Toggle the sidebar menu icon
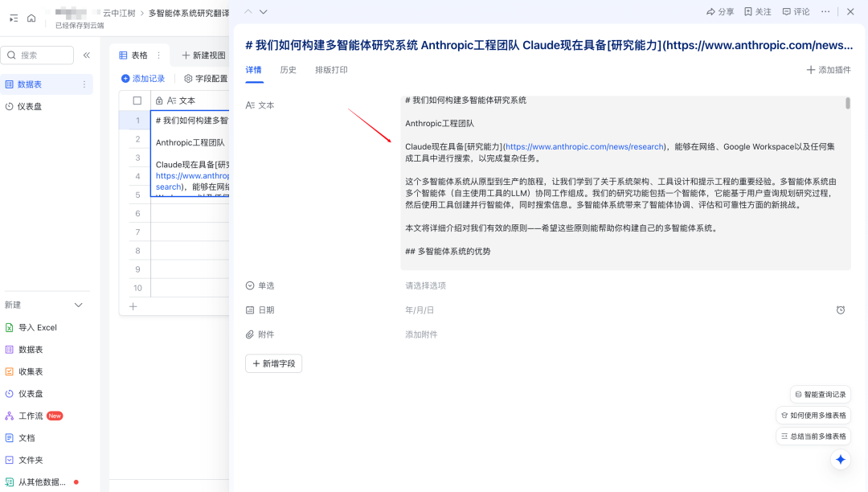This screenshot has width=868, height=492. (x=14, y=18)
